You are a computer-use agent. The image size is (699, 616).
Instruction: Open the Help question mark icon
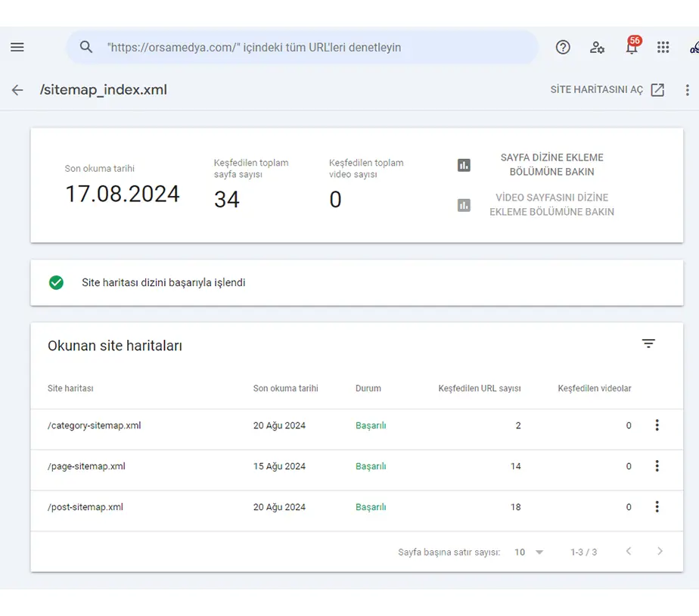coord(563,47)
